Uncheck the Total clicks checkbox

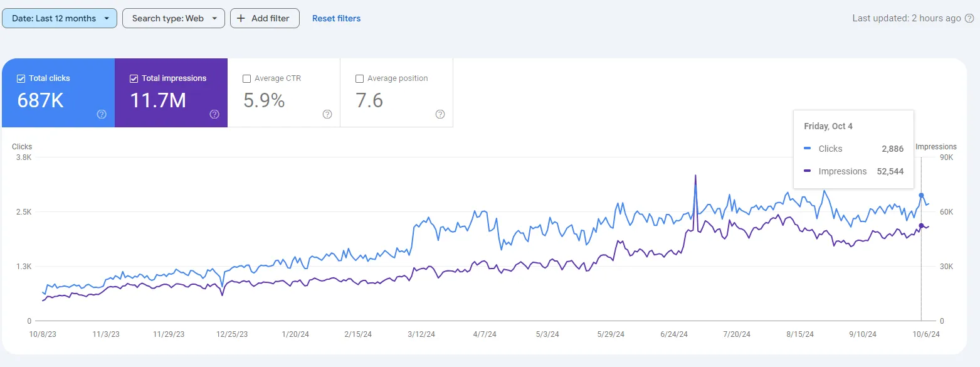tap(21, 78)
